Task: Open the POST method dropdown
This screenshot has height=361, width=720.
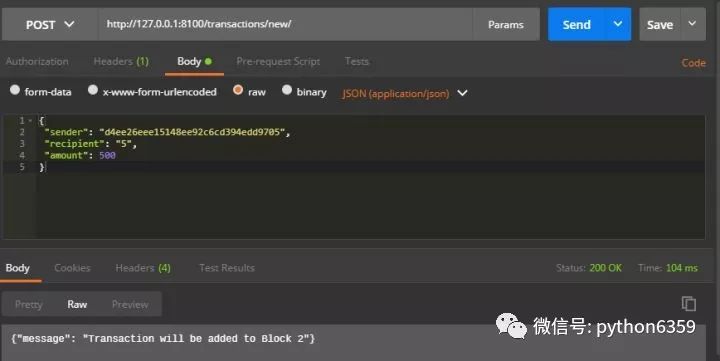Action: click(50, 24)
